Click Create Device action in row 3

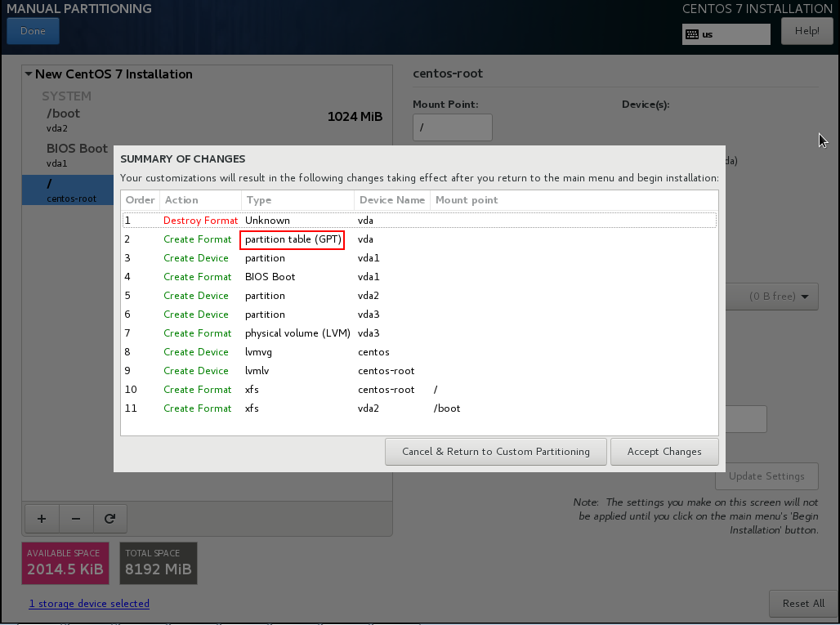pos(196,258)
